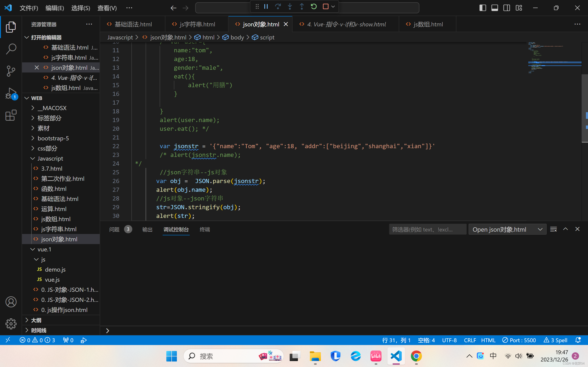This screenshot has height=367, width=588.
Task: Open the 终端 panel tab
Action: tap(205, 229)
